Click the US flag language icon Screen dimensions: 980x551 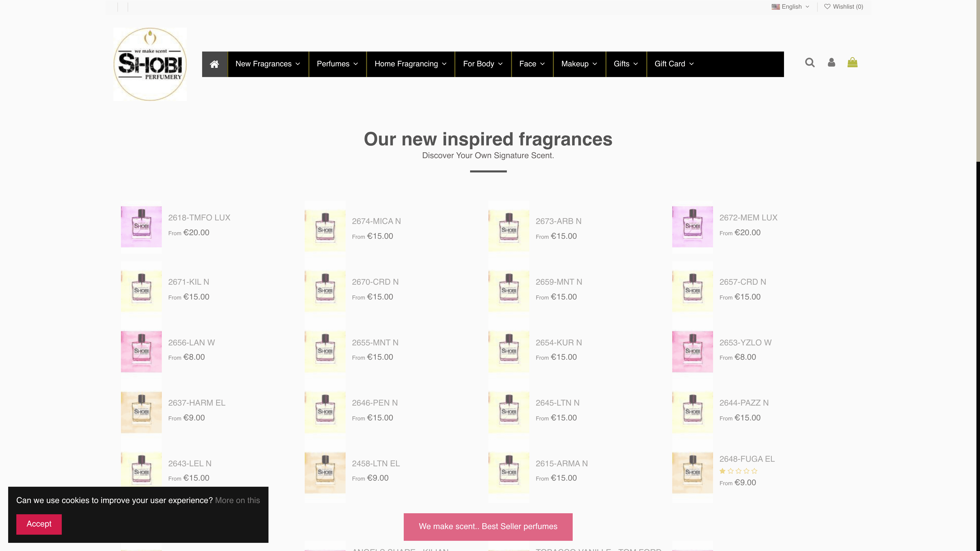pos(775,6)
